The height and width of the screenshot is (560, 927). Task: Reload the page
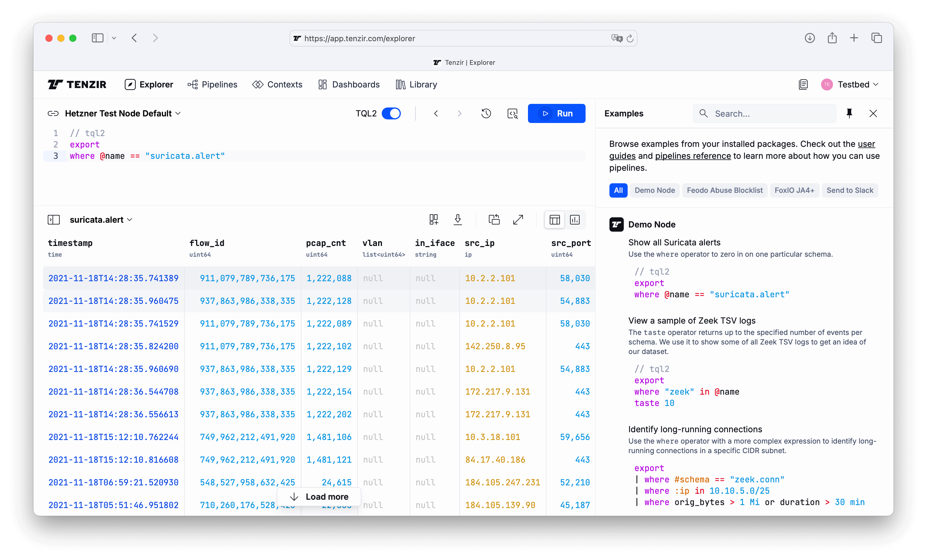pyautogui.click(x=630, y=39)
